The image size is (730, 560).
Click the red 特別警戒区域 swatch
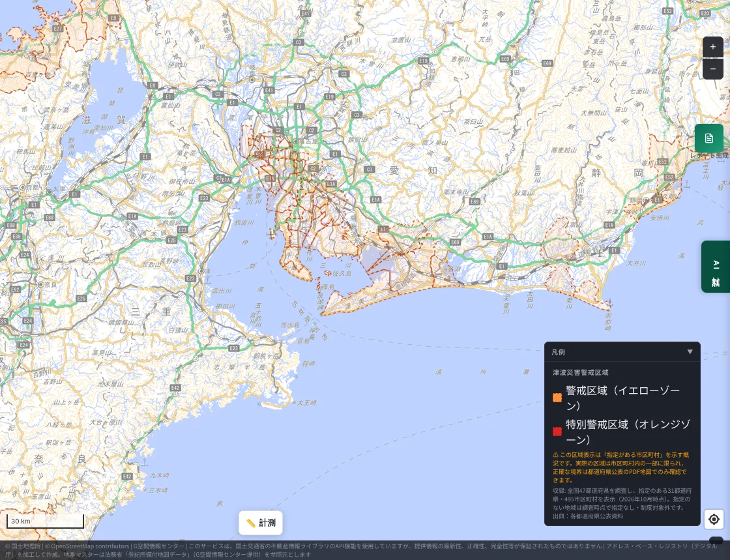click(x=557, y=432)
